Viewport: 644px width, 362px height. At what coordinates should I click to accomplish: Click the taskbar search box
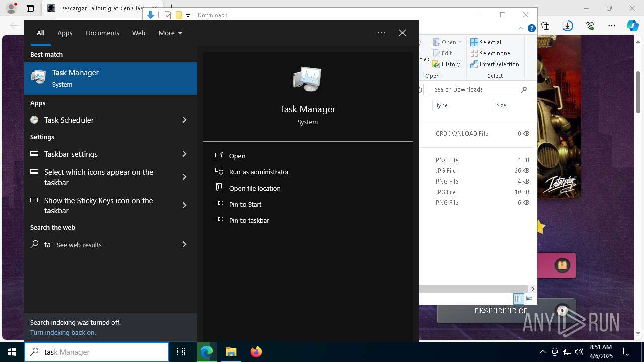coord(97,352)
